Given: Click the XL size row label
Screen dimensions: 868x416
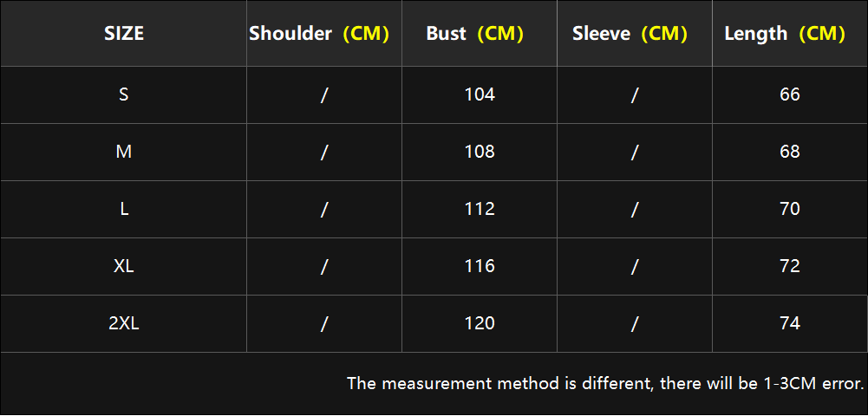Looking at the screenshot, I should 124,266.
